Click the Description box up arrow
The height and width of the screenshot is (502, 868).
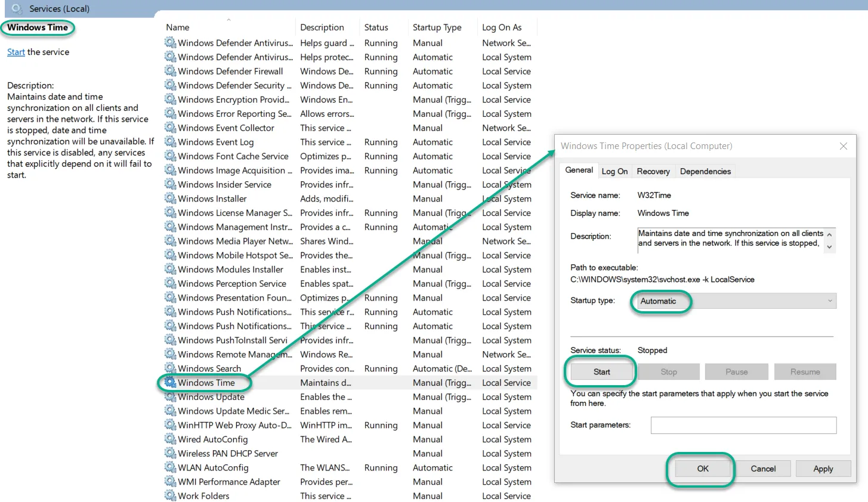tap(829, 234)
